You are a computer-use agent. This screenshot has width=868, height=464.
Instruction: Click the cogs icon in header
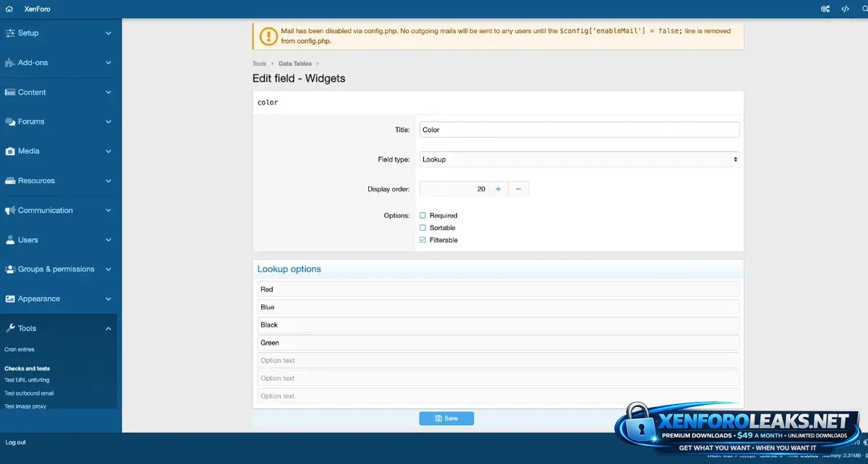click(825, 9)
